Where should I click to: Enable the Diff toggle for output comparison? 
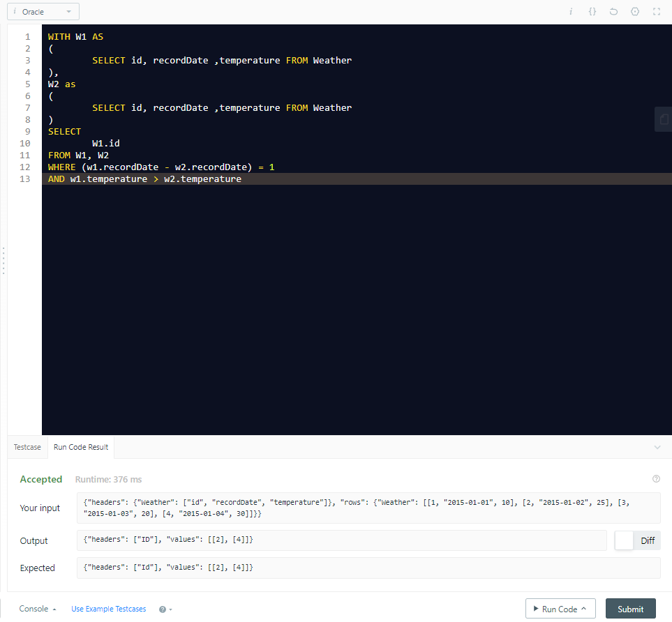point(623,540)
